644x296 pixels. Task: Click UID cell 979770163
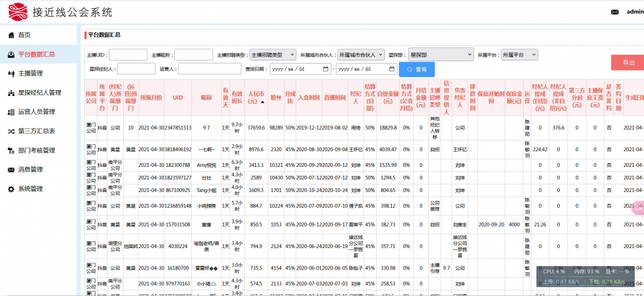178,283
